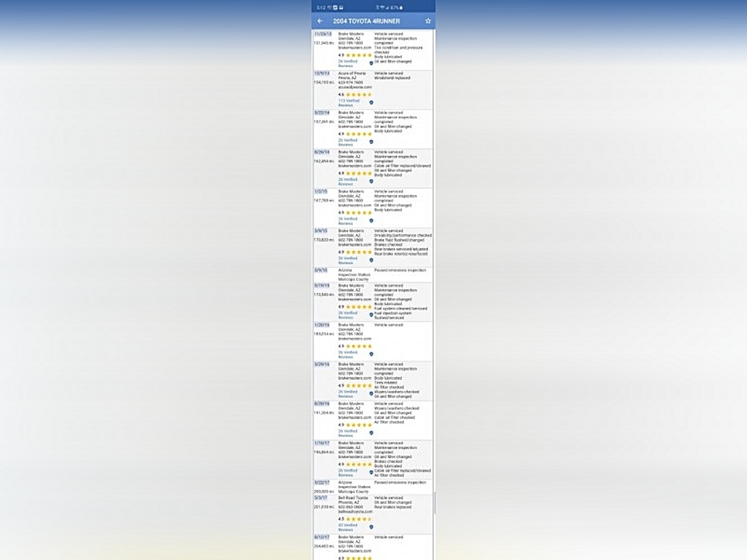Click the verified shield for Bell Road Toyota
Screen dimensions: 747x560
[x=371, y=527]
